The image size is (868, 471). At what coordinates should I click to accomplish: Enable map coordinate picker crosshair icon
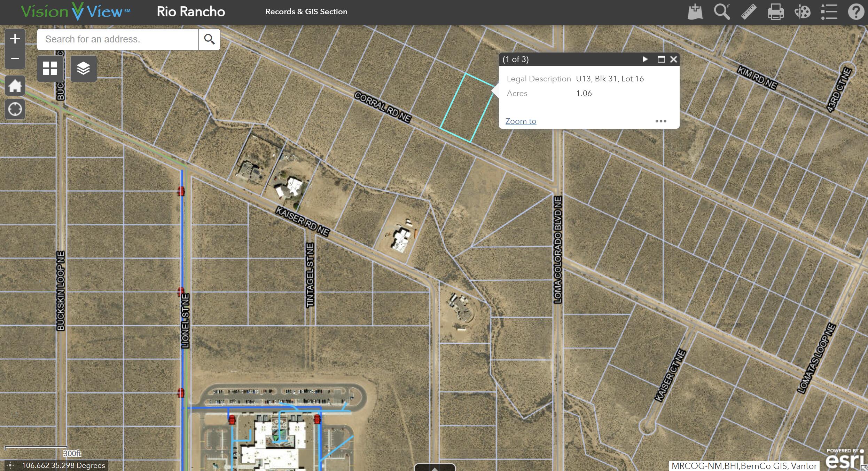point(10,465)
